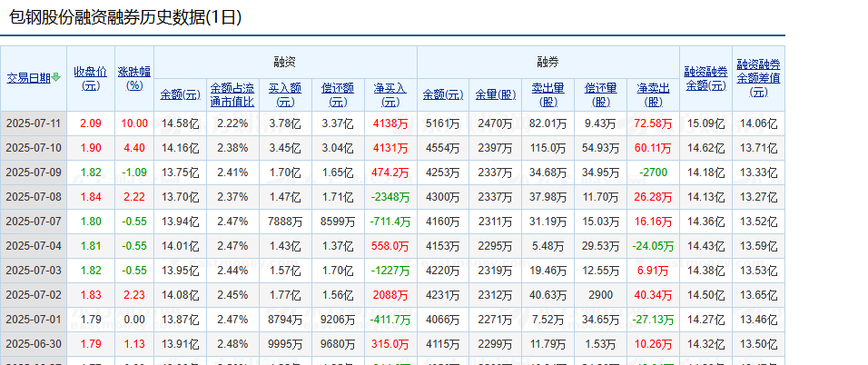This screenshot has height=365, width=868.
Task: Click the 2.22% market value ratio cell
Action: pos(232,123)
